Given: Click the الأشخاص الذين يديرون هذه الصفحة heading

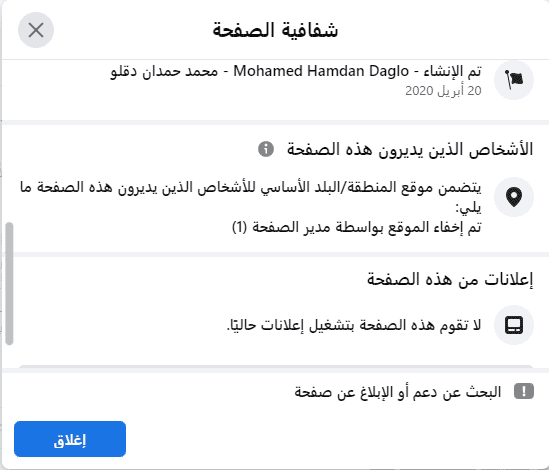Looking at the screenshot, I should [410, 150].
